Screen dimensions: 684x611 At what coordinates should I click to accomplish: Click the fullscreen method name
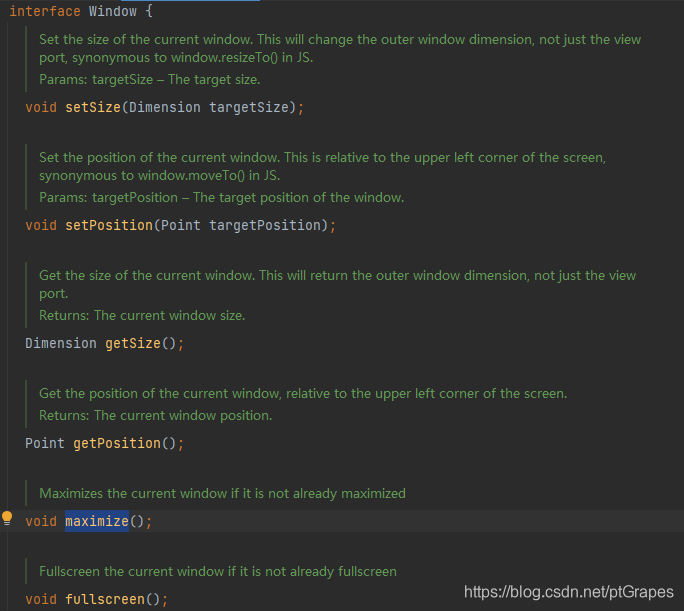[105, 599]
